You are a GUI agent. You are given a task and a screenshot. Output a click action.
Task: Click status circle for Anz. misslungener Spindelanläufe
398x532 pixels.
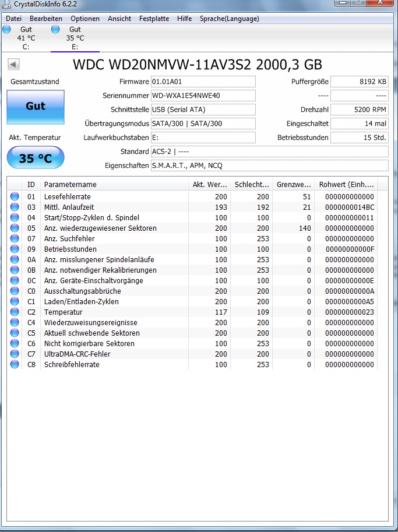click(15, 260)
